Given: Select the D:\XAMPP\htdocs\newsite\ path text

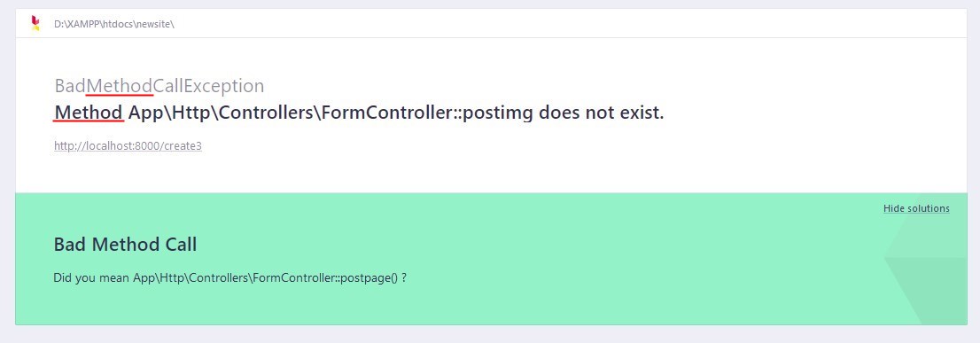Looking at the screenshot, I should pyautogui.click(x=113, y=24).
